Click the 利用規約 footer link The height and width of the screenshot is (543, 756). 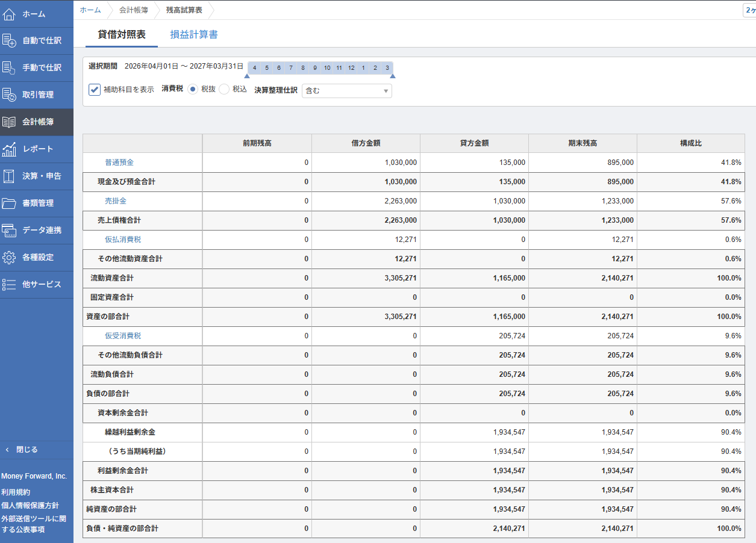[16, 492]
